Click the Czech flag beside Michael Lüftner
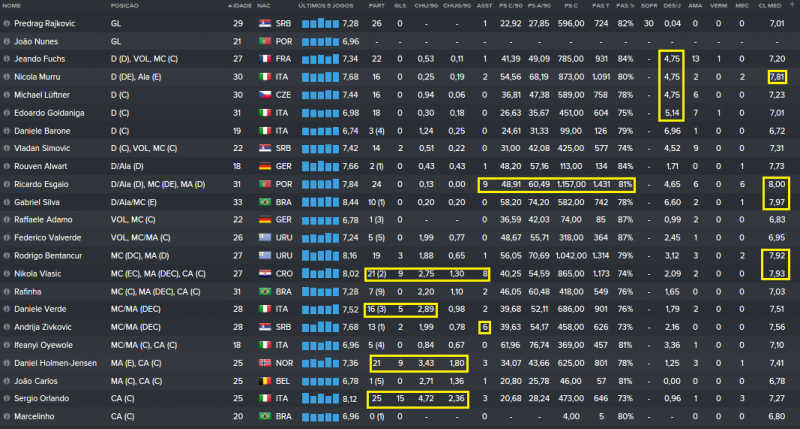800x429 pixels. click(x=265, y=94)
